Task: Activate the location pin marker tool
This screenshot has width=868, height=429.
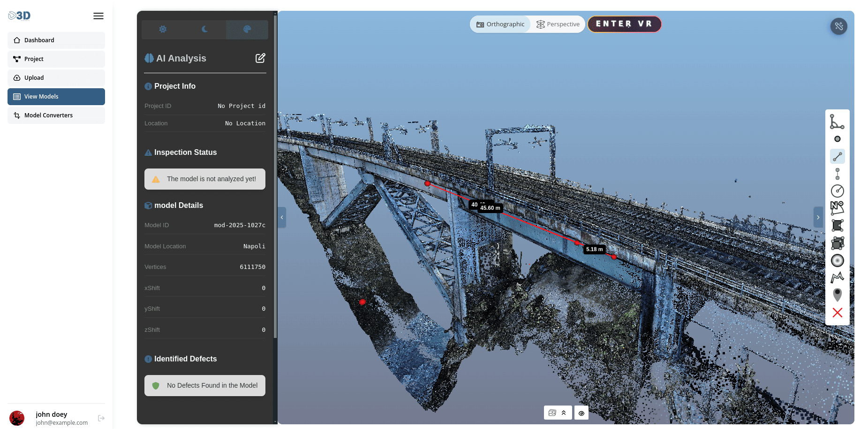Action: click(838, 295)
